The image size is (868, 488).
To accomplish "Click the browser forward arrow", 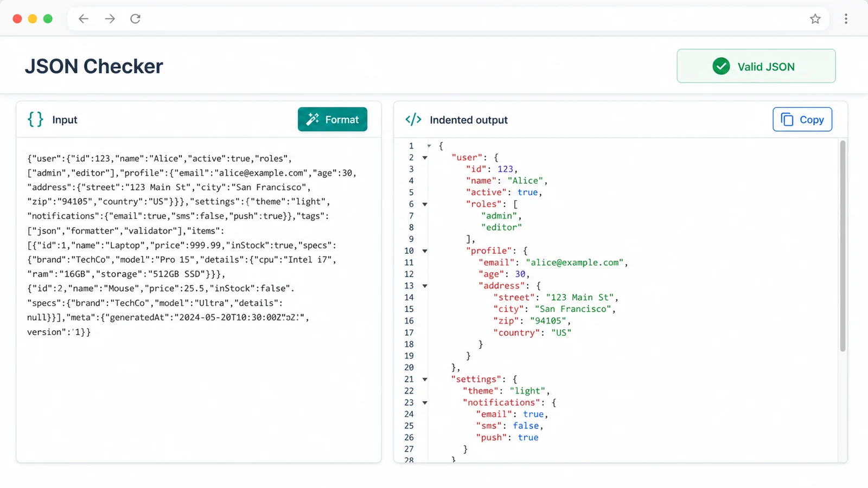I will 110,18.
